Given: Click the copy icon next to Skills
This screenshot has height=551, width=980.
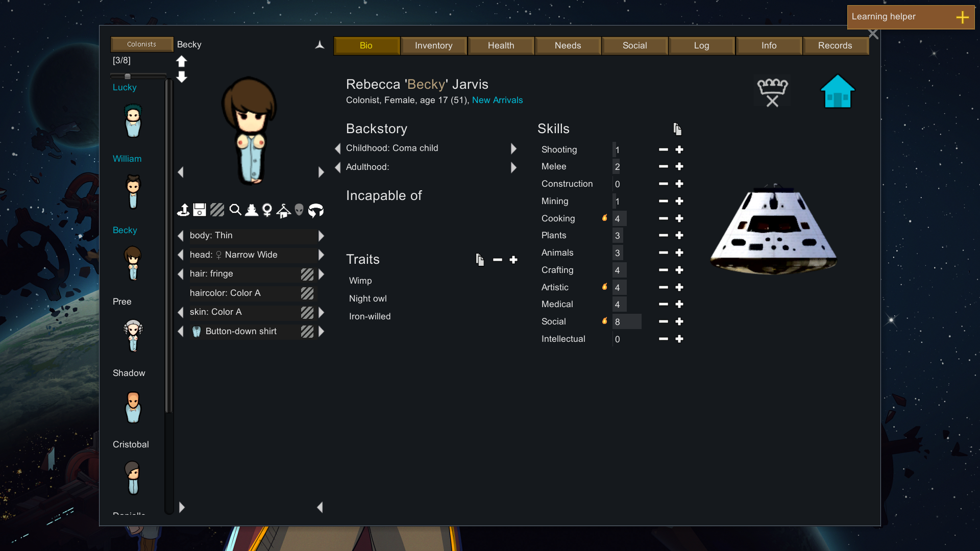Looking at the screenshot, I should coord(677,129).
